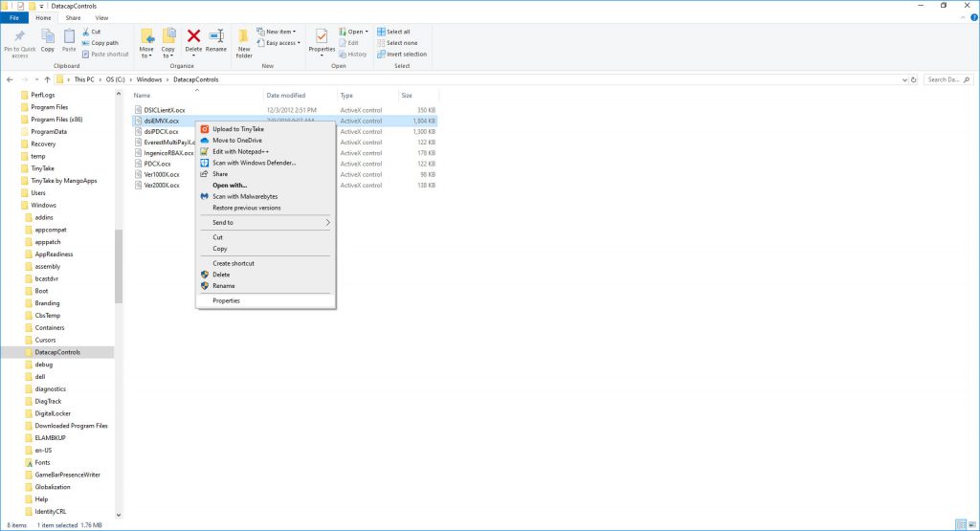Click the navigation pane scroll up arrow

tap(118, 95)
